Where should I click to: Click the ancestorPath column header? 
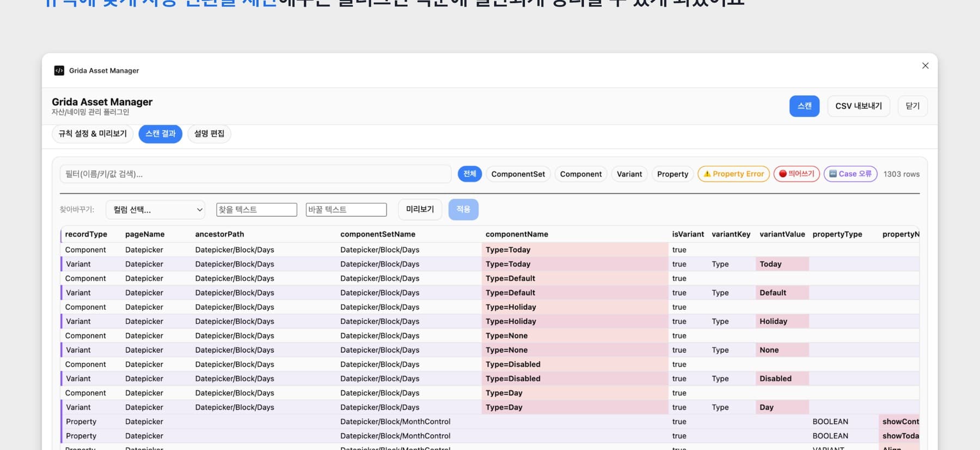click(219, 234)
